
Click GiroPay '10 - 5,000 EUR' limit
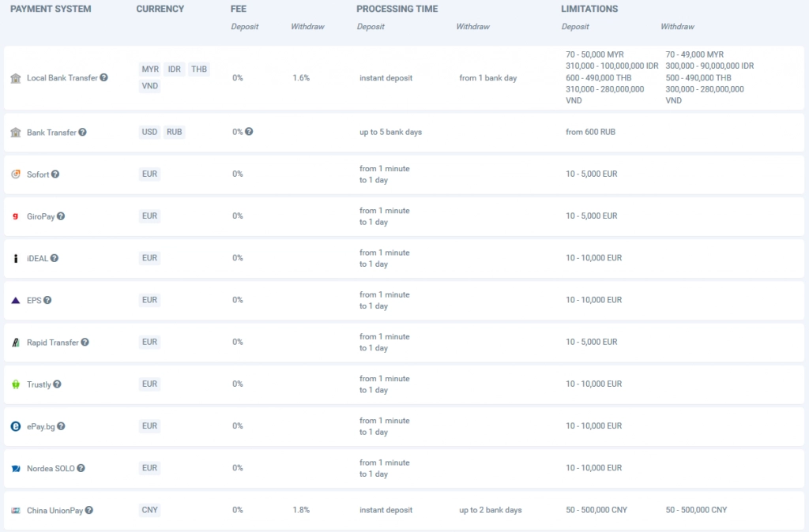(591, 216)
